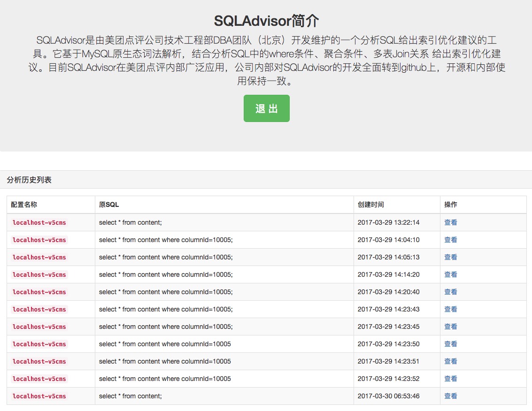This screenshot has width=532, height=411.
Task: Click 查看 in the 14:23:43 row
Action: pyautogui.click(x=451, y=309)
